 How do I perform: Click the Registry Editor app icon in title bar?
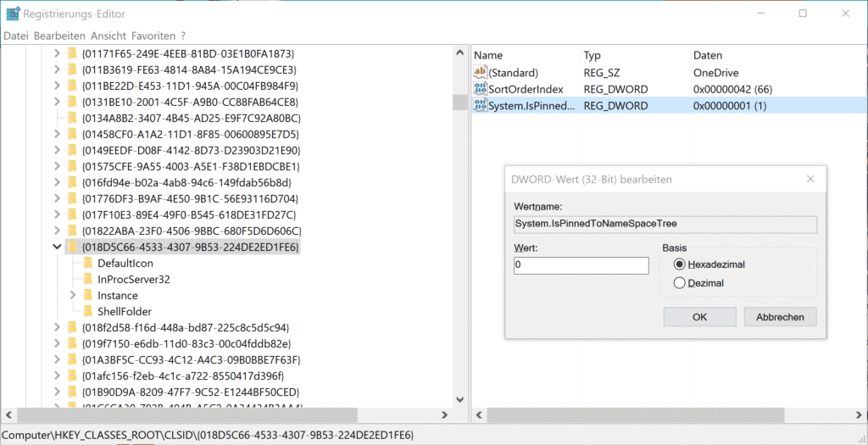tap(13, 14)
